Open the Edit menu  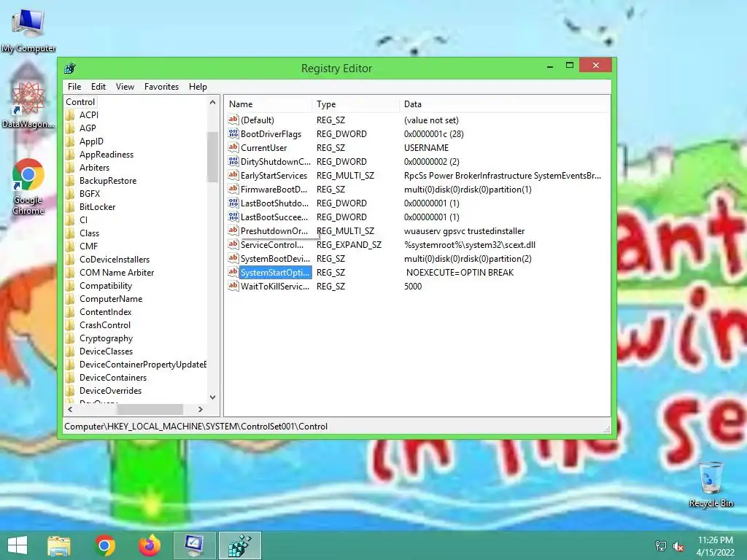(98, 87)
